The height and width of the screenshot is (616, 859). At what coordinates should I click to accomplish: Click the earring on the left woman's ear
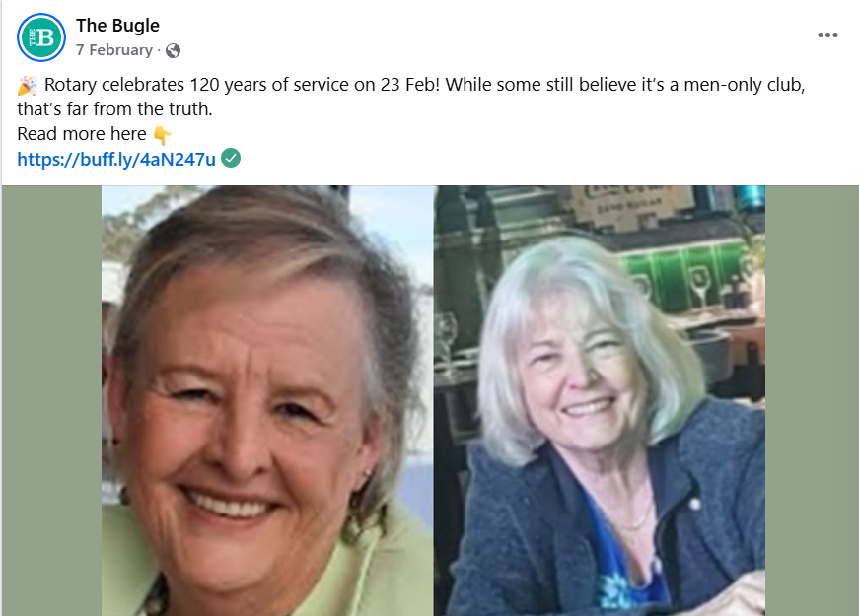coord(368,472)
